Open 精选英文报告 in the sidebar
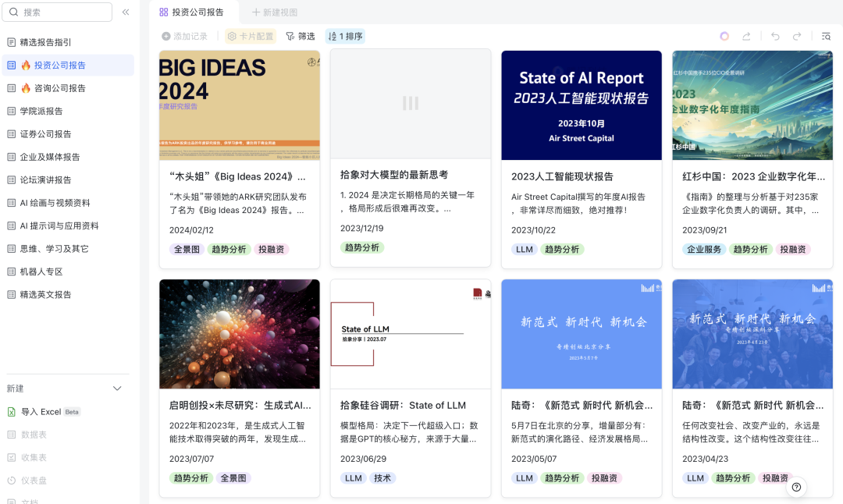Viewport: 843px width, 504px height. (x=68, y=294)
